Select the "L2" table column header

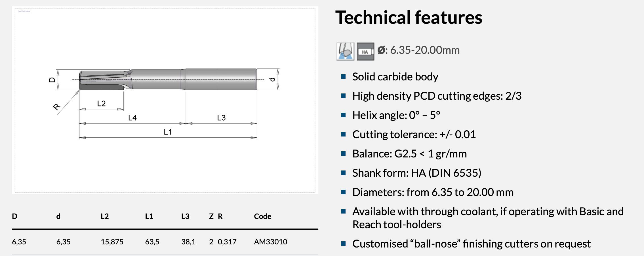[105, 216]
